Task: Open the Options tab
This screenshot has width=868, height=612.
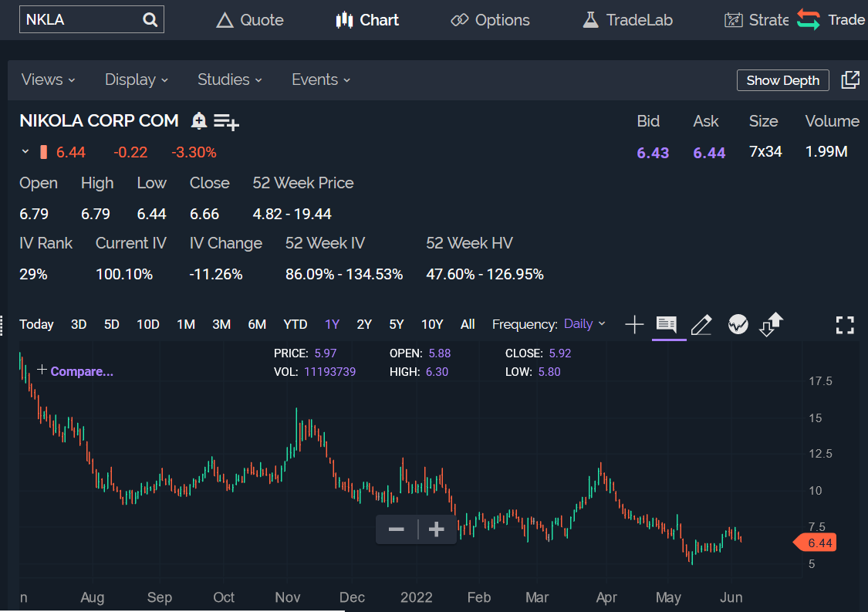Action: pyautogui.click(x=490, y=21)
